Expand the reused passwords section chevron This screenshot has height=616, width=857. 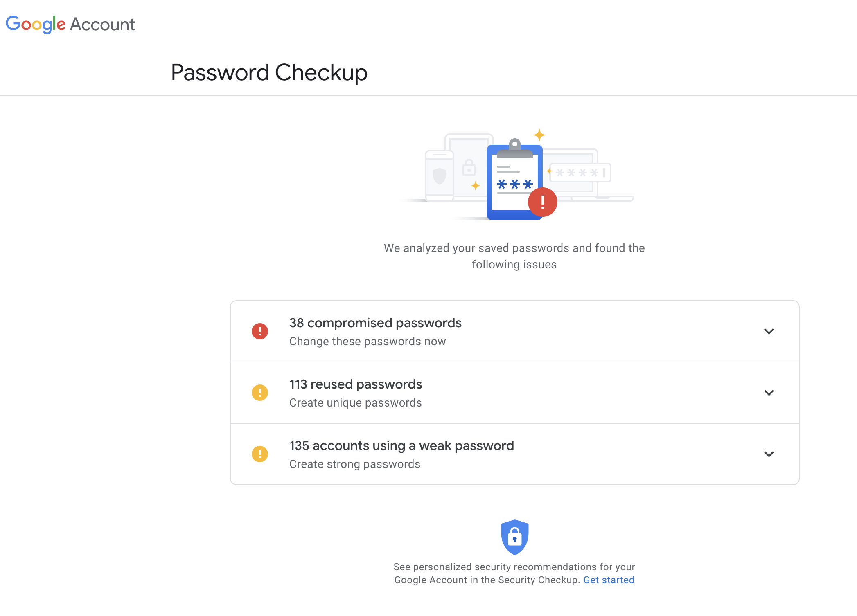769,393
